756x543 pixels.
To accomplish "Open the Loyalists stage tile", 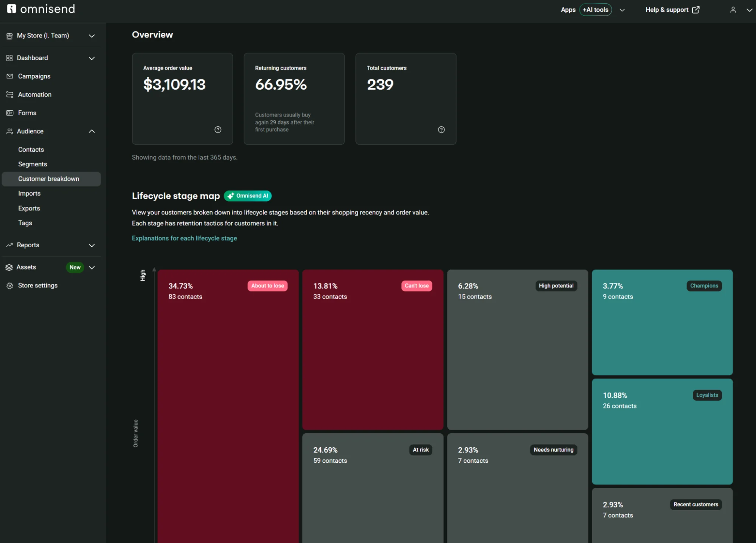I will tap(663, 431).
